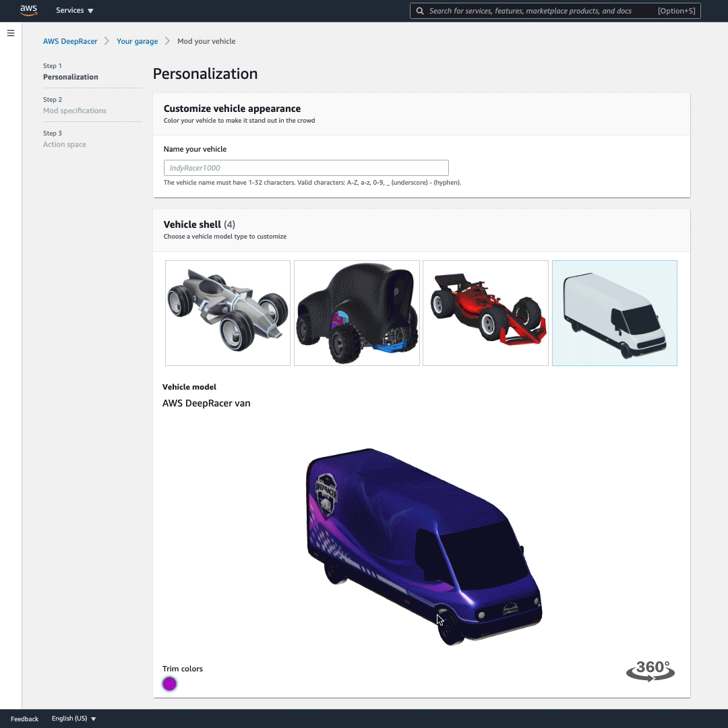Image resolution: width=728 pixels, height=728 pixels.
Task: Click the AWS DeepRacer van model name
Action: tap(206, 403)
